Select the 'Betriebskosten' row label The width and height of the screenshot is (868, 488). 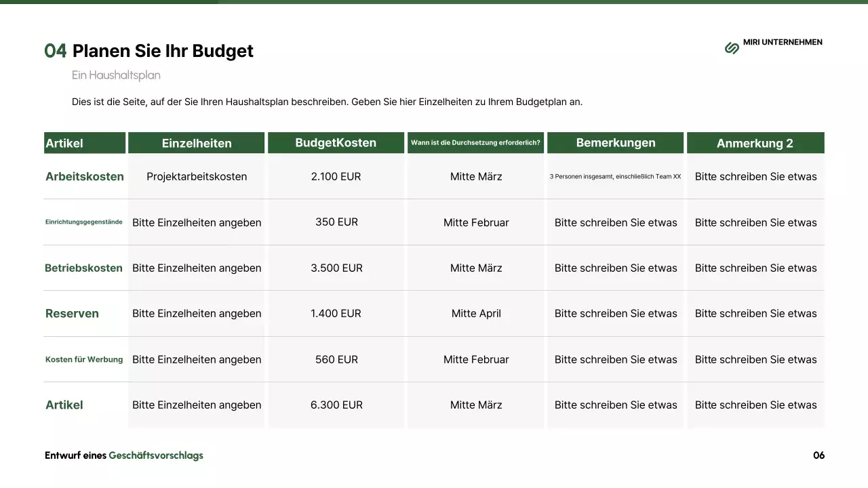(84, 268)
